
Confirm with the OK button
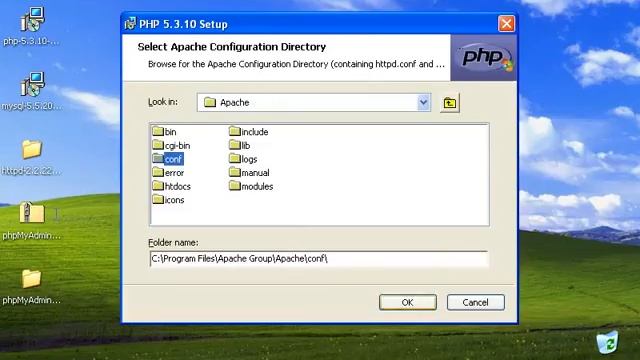408,302
